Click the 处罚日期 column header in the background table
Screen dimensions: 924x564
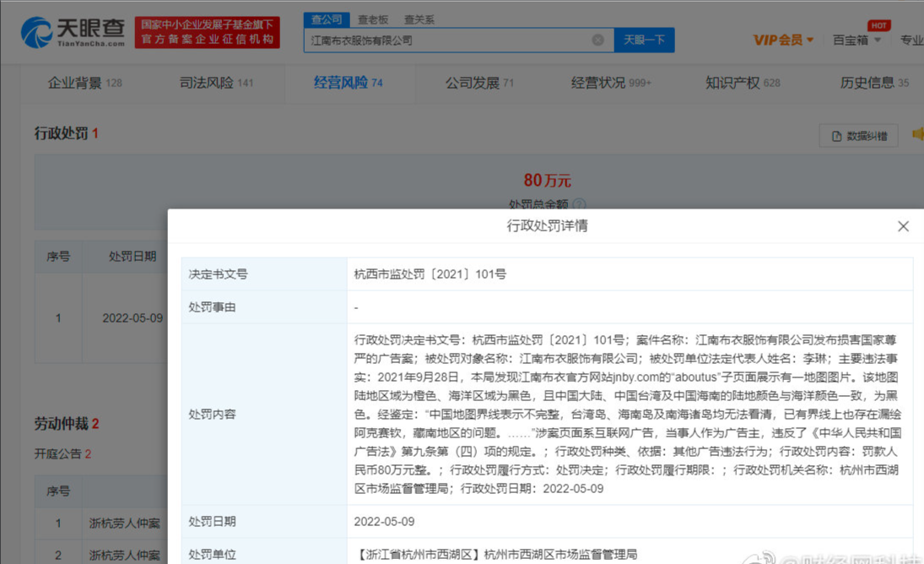132,257
